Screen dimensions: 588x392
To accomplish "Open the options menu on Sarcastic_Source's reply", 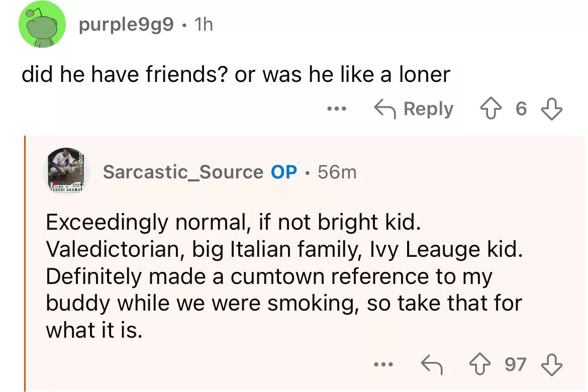I will click(x=384, y=364).
